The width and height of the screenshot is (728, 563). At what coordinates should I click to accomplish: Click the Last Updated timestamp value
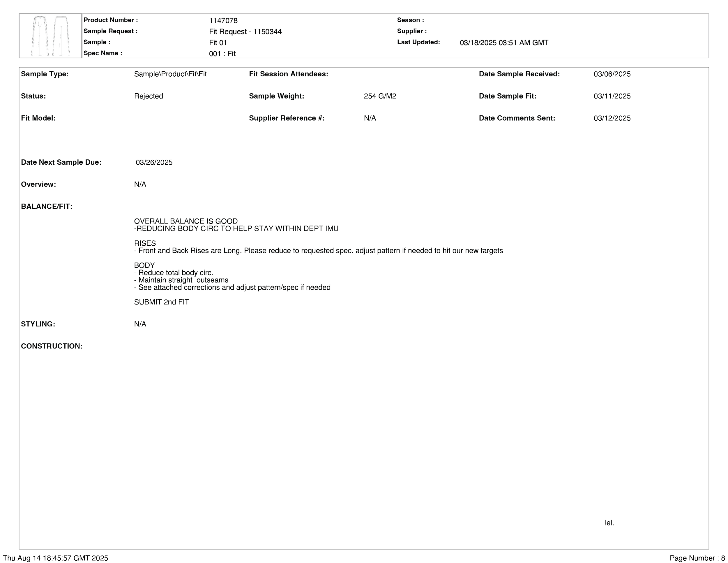coord(504,43)
